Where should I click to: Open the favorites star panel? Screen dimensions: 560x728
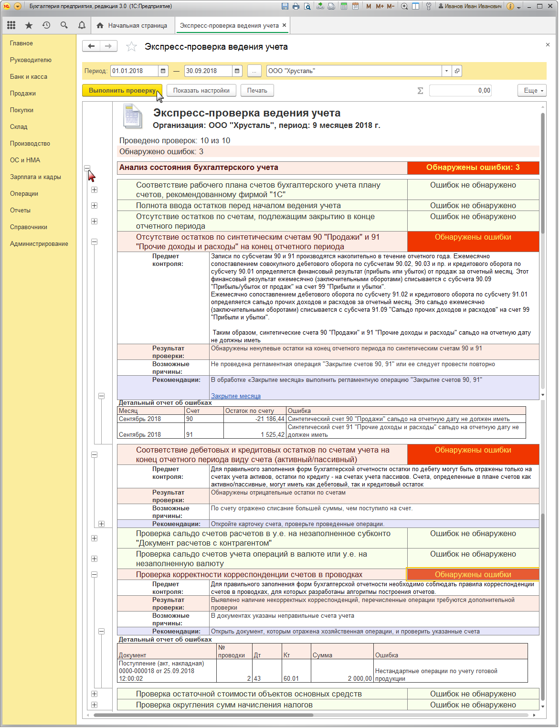click(x=29, y=25)
